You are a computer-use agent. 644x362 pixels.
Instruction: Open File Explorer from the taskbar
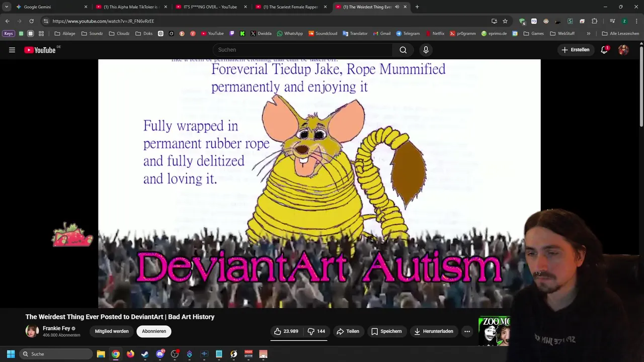[x=101, y=354]
